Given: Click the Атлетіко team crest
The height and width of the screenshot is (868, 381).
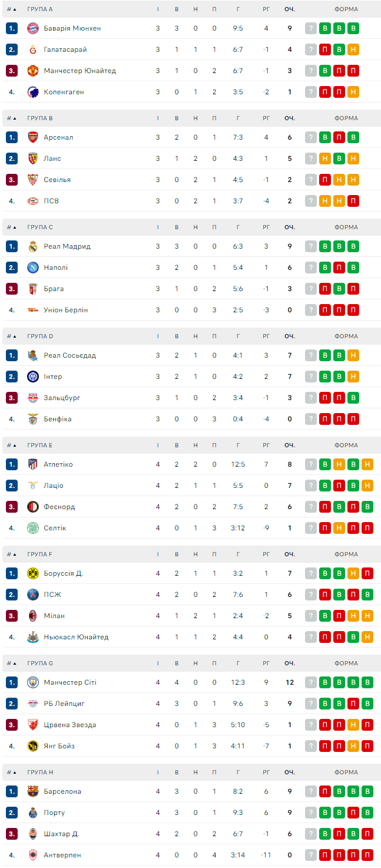Looking at the screenshot, I should point(33,464).
